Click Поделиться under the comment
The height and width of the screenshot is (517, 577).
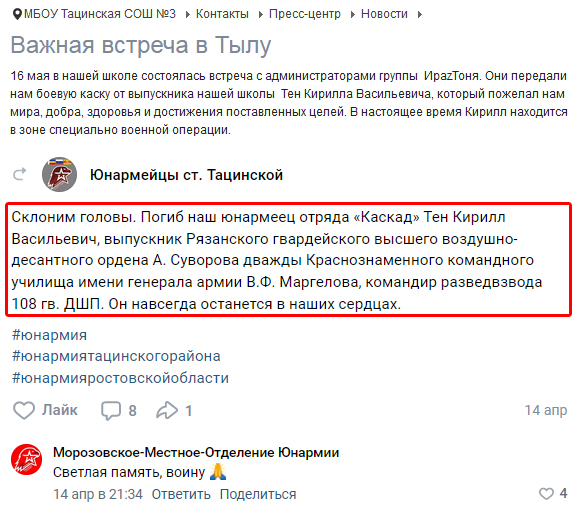[x=258, y=494]
